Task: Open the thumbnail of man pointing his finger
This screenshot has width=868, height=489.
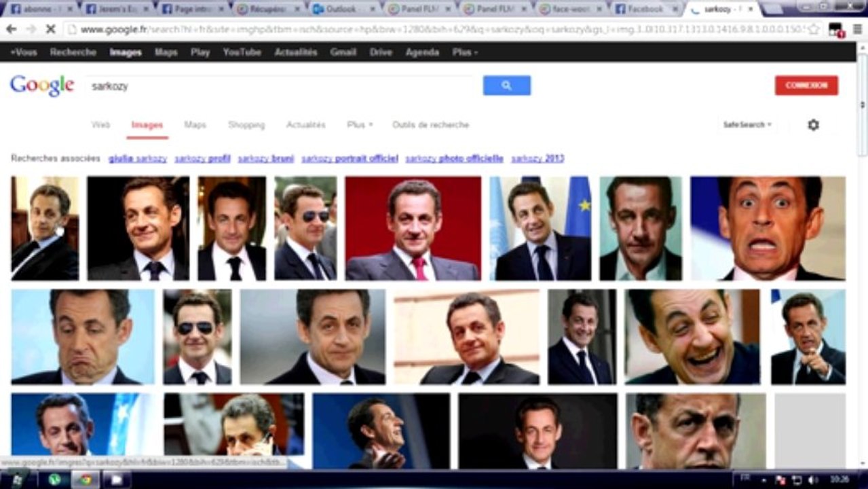Action: [808, 337]
